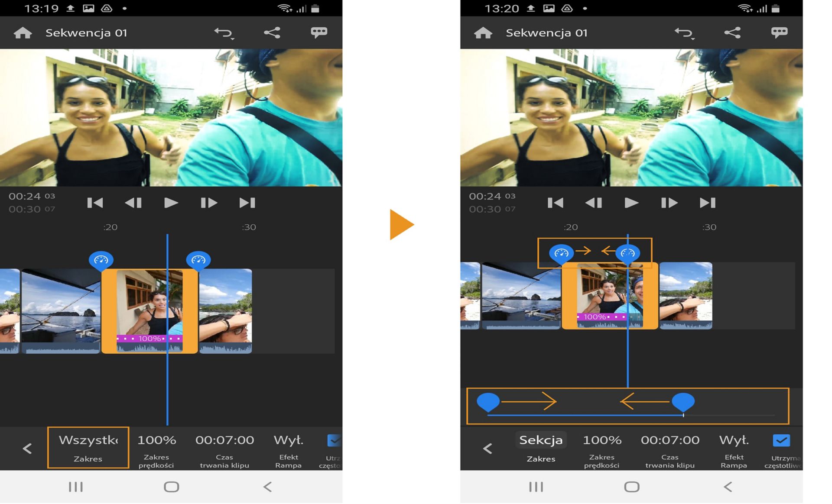This screenshot has width=832, height=504.
Task: Tap the undo arrow in right phone
Action: click(x=684, y=33)
